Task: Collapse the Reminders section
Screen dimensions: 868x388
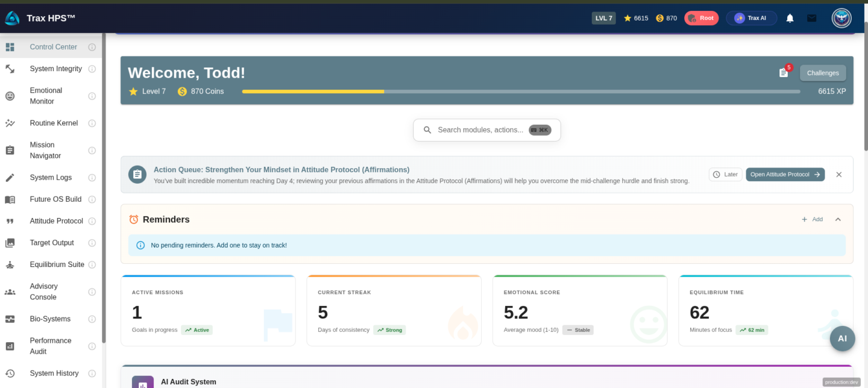Action: point(838,219)
